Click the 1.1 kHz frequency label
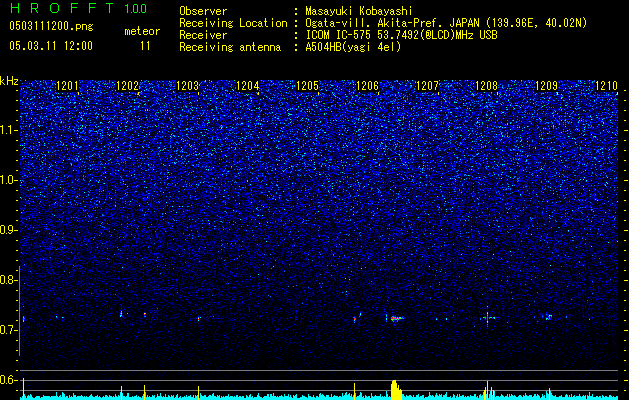 (x=9, y=130)
